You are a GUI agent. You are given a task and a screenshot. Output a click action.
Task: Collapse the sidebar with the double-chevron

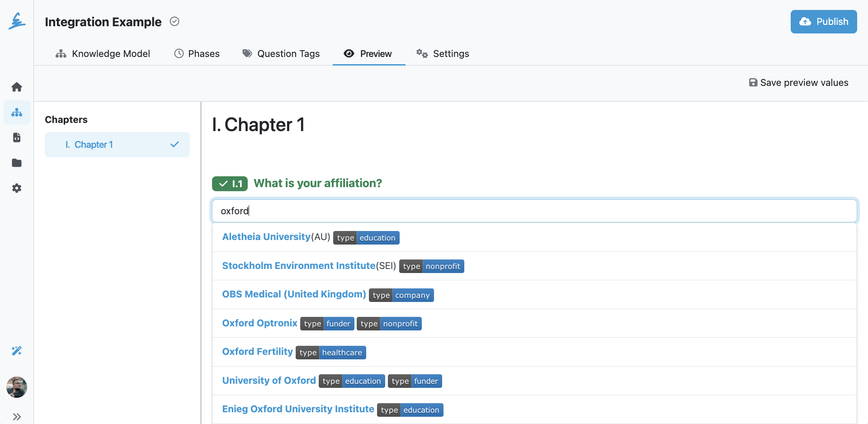pos(18,416)
